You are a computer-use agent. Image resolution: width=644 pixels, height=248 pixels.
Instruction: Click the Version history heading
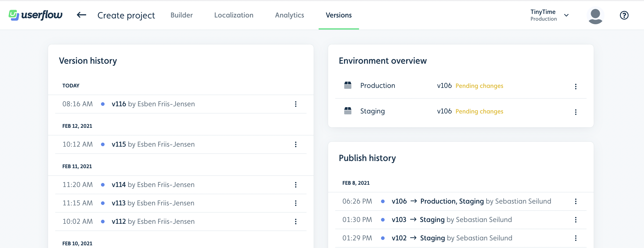[88, 61]
